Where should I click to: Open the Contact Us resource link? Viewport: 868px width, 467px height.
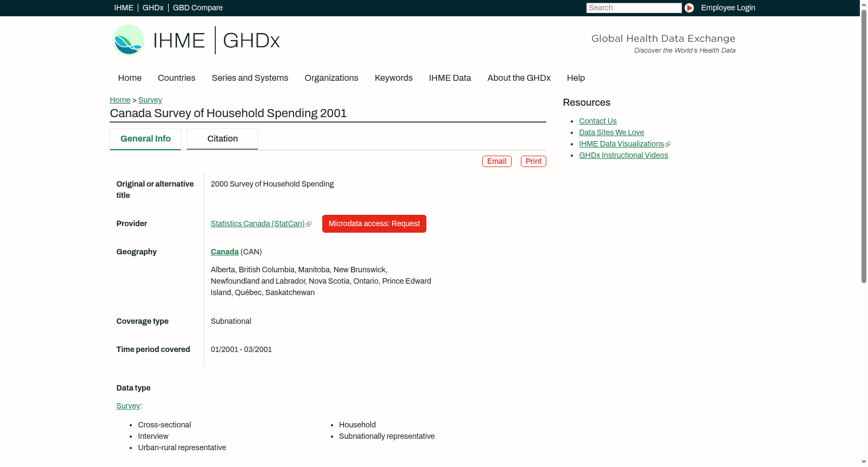pos(598,121)
